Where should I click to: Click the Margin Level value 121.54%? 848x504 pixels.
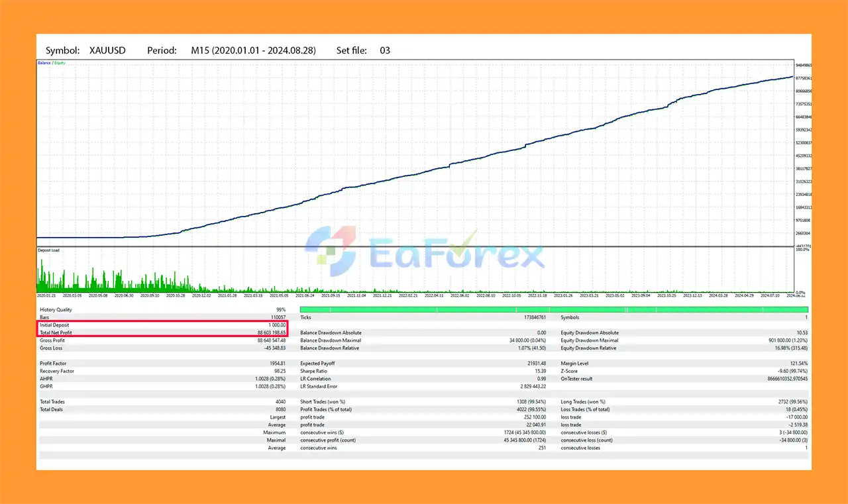[798, 364]
